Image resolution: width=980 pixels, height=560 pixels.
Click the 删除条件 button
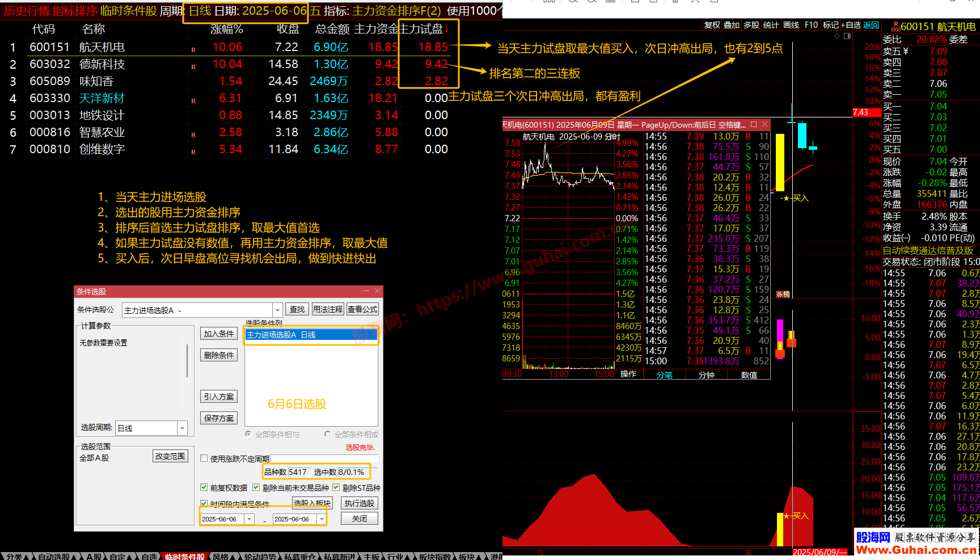click(219, 355)
